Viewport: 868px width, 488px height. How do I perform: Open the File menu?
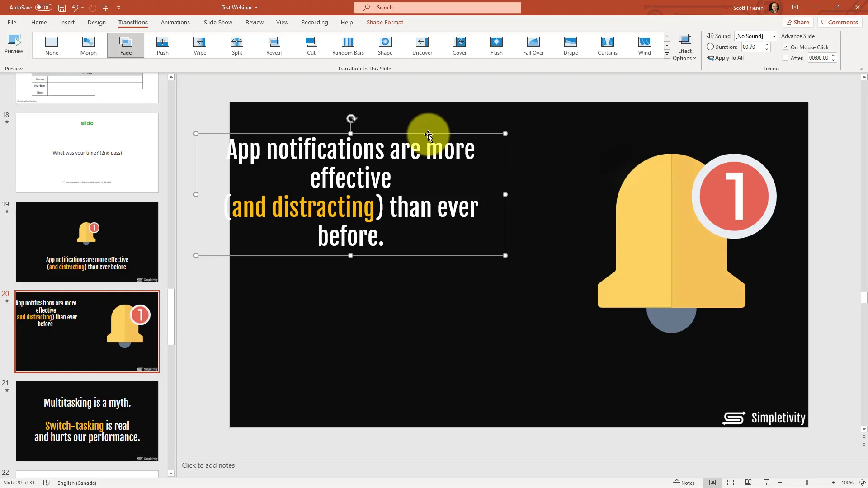[12, 22]
